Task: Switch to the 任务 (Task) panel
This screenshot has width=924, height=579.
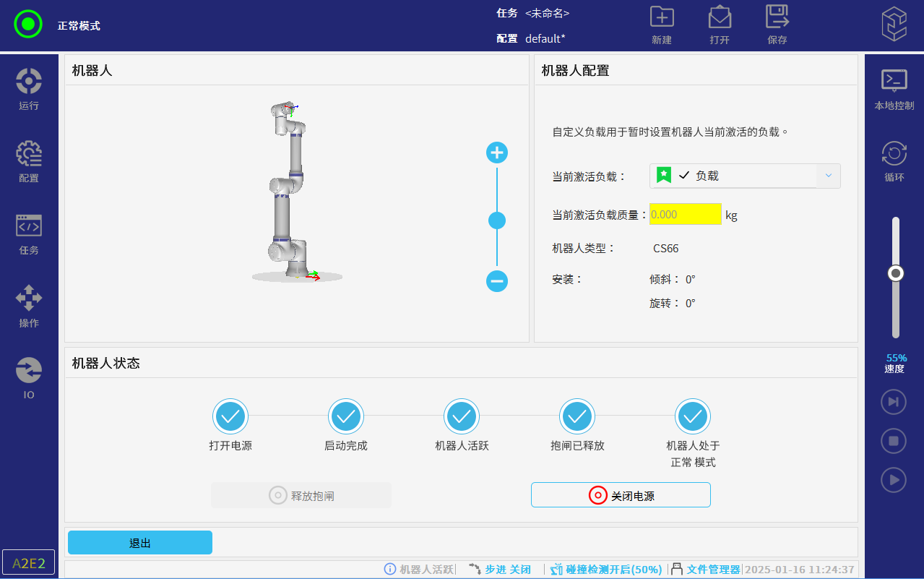Action: [x=29, y=233]
